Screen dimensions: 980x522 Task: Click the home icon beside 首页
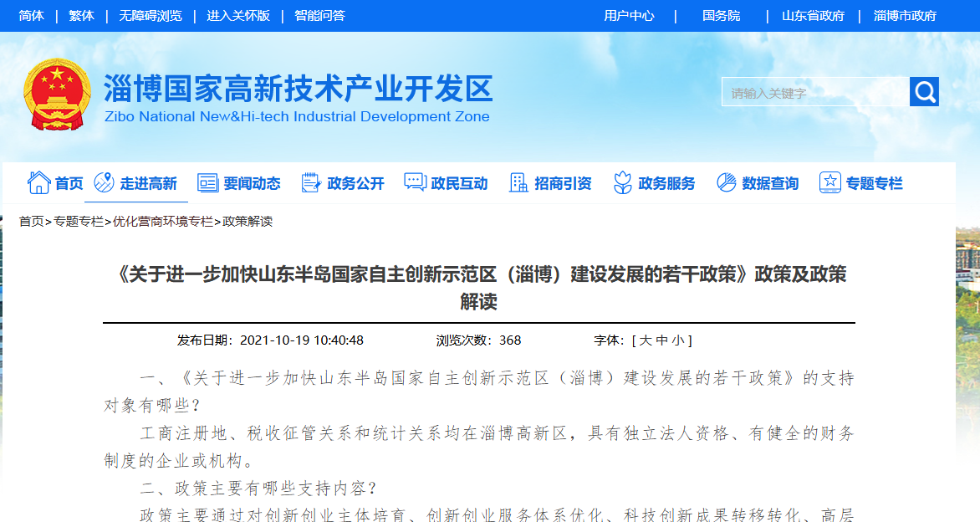click(x=38, y=182)
